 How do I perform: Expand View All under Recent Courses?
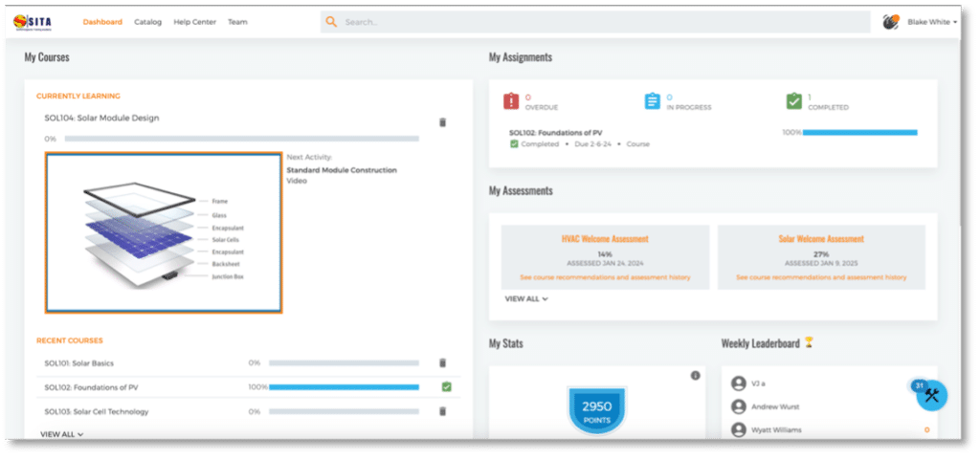tap(61, 434)
